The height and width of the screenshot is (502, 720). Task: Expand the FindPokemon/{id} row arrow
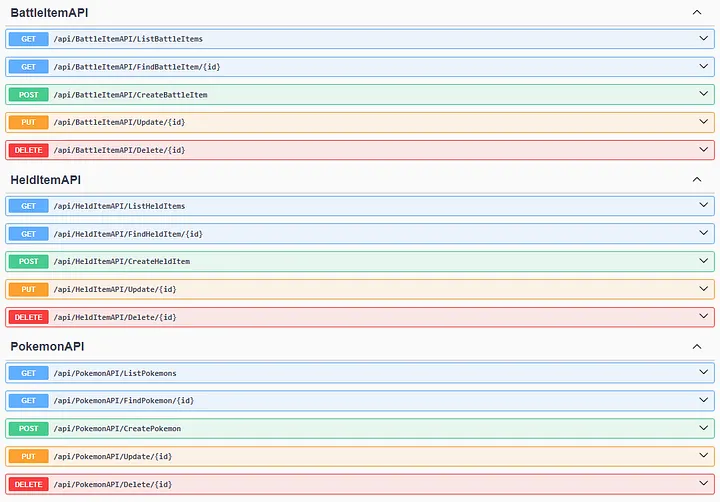(703, 400)
